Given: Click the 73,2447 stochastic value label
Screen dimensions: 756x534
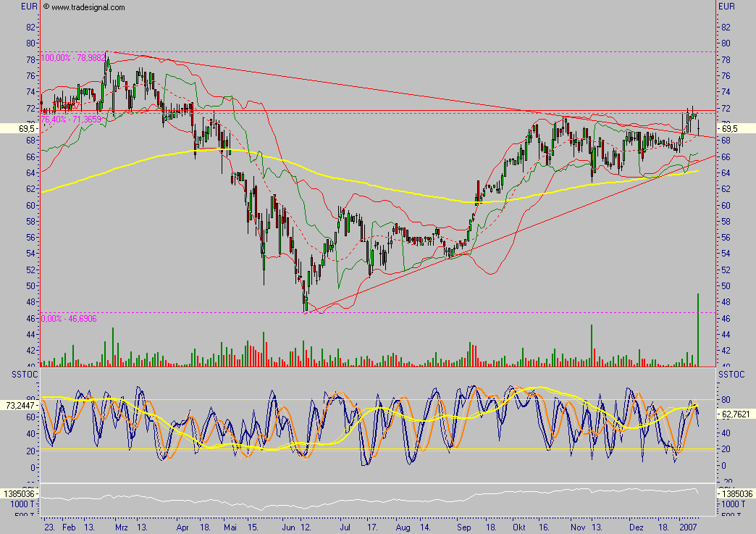Looking at the screenshot, I should tap(20, 407).
